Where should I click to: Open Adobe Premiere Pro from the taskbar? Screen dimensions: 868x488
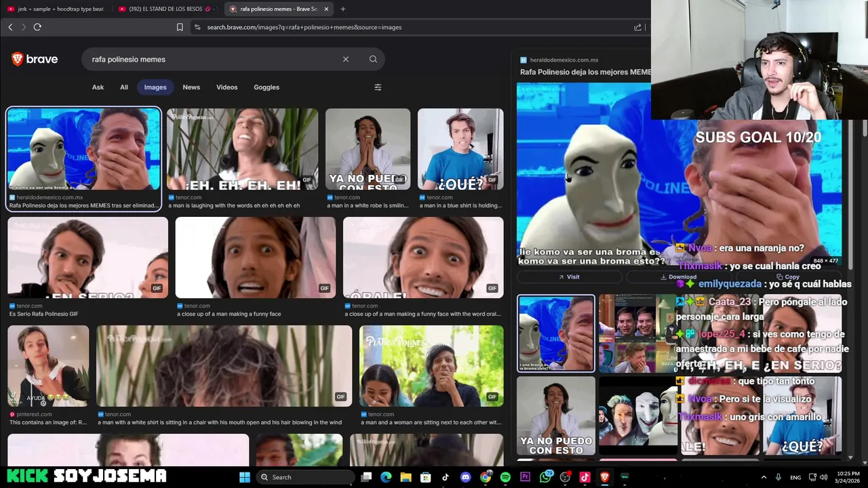coord(525,477)
